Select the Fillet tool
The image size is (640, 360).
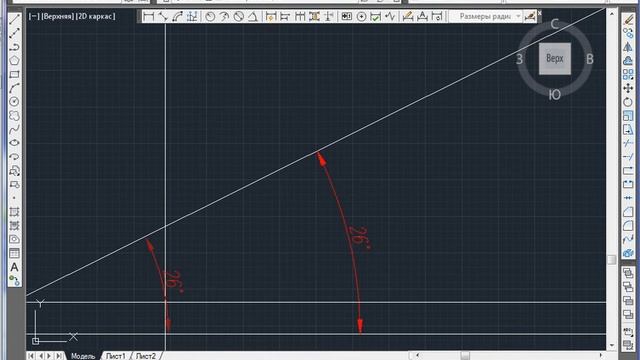tap(628, 226)
